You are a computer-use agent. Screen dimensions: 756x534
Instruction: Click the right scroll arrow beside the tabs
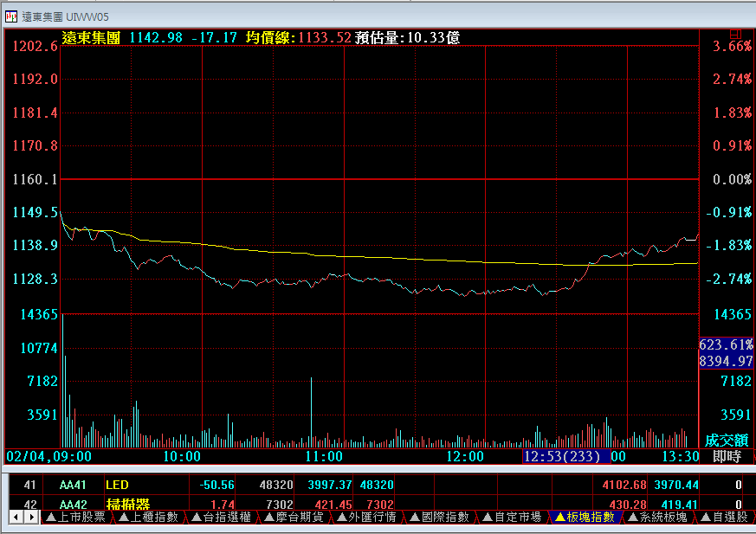click(31, 518)
